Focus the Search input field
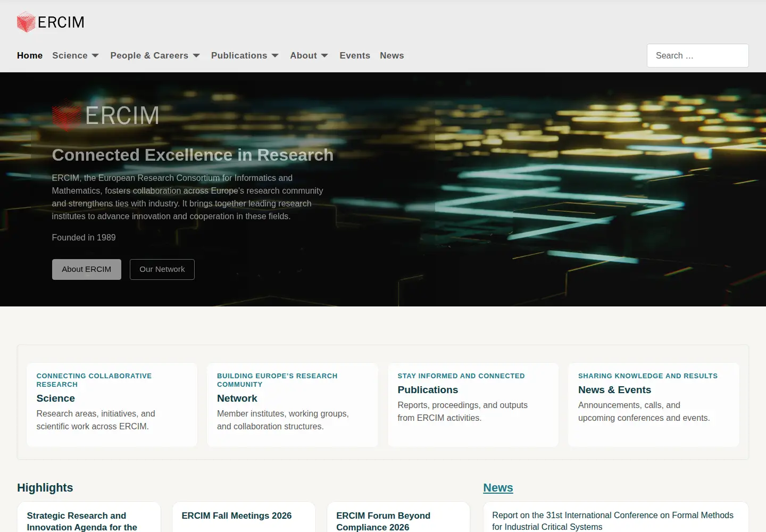Screen dimensions: 766x532 [698, 55]
